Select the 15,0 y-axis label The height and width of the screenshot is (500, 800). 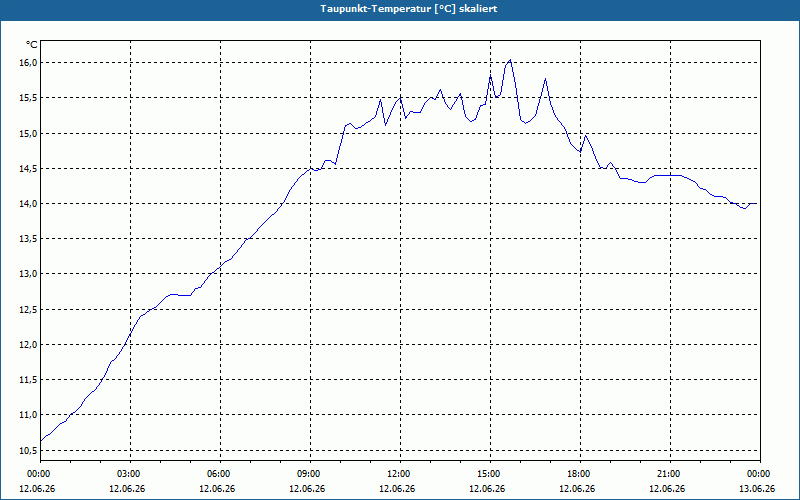point(29,134)
